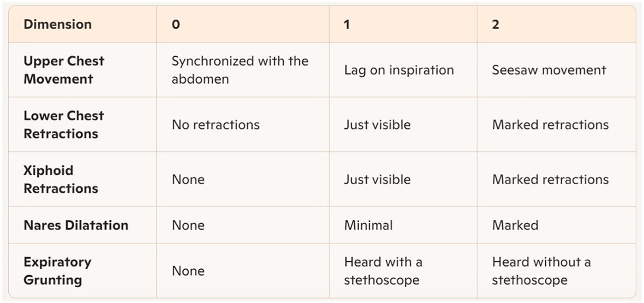Screen dimensions: 644x303
Task: Select "Synchronized with the abdomen" cell
Action: coord(240,70)
